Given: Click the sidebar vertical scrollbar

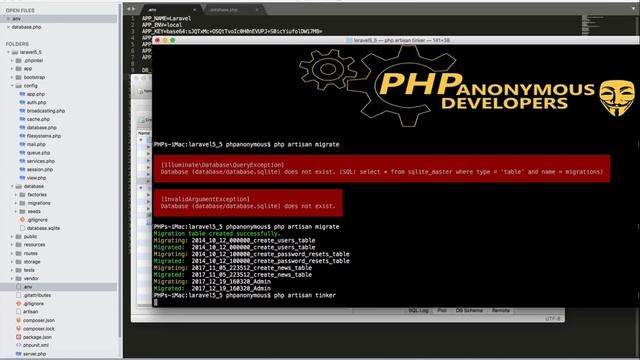Looking at the screenshot, I should coord(120,171).
